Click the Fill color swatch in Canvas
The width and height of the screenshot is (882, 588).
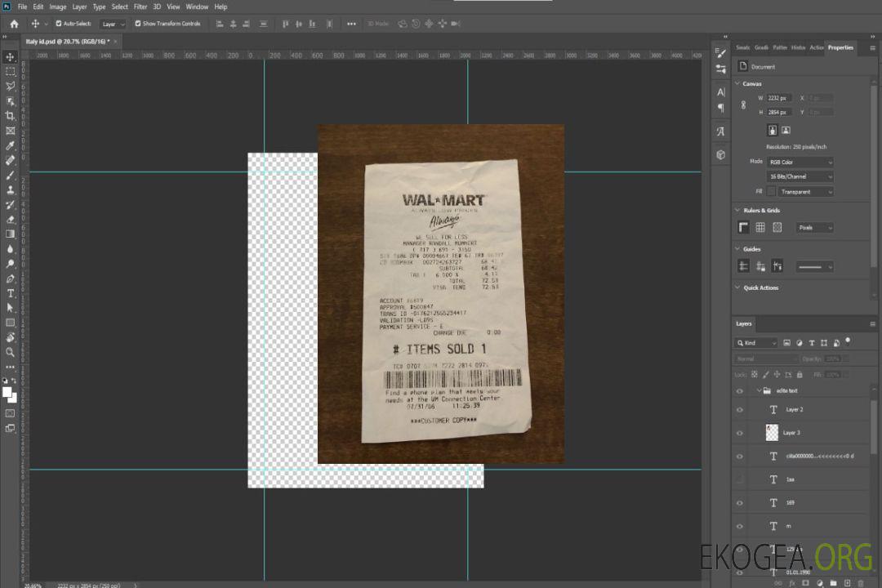pos(771,192)
